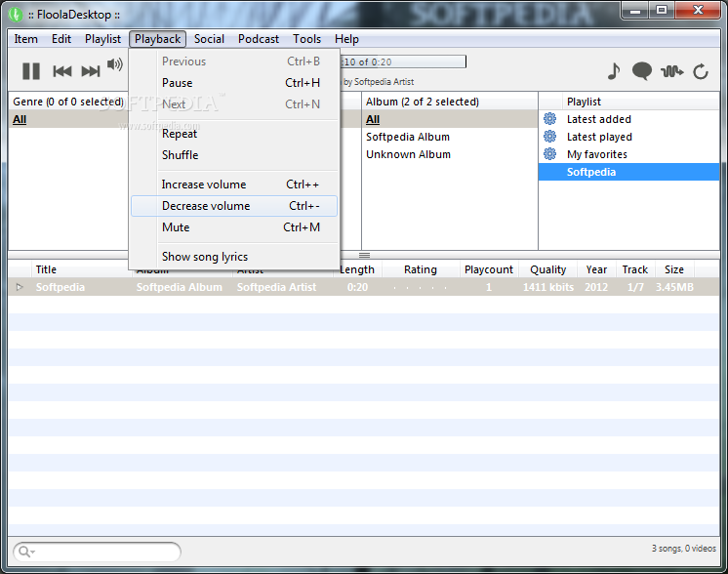This screenshot has width=728, height=574.
Task: Select the Softpedia playlist
Action: click(x=628, y=172)
